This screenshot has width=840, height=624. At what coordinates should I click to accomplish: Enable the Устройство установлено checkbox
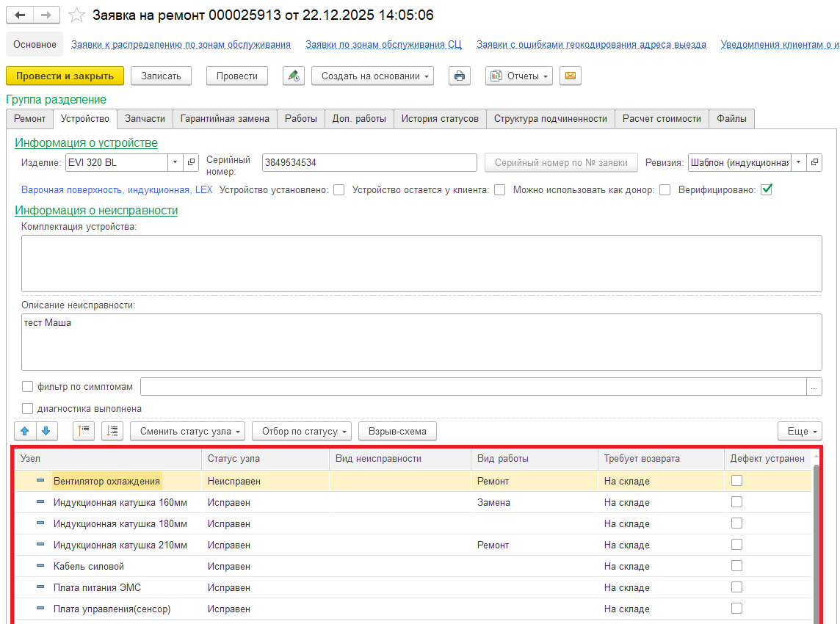point(338,189)
